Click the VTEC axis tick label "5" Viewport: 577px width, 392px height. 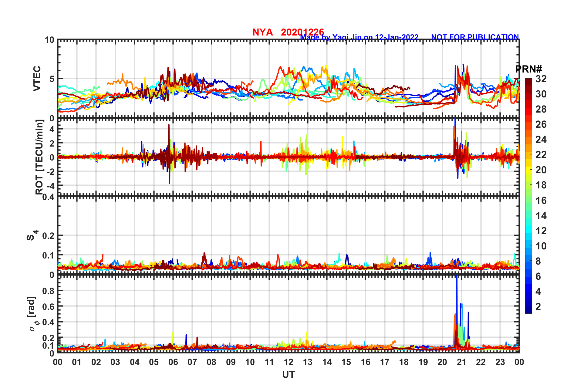[x=52, y=79]
